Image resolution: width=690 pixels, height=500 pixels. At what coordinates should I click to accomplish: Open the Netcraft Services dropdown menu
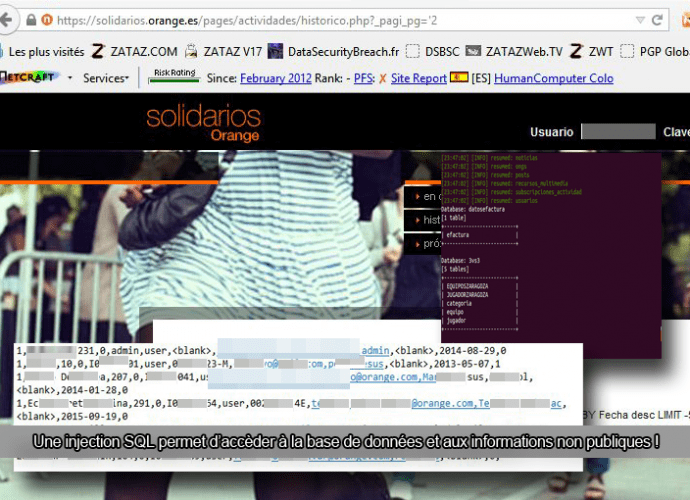[106, 78]
